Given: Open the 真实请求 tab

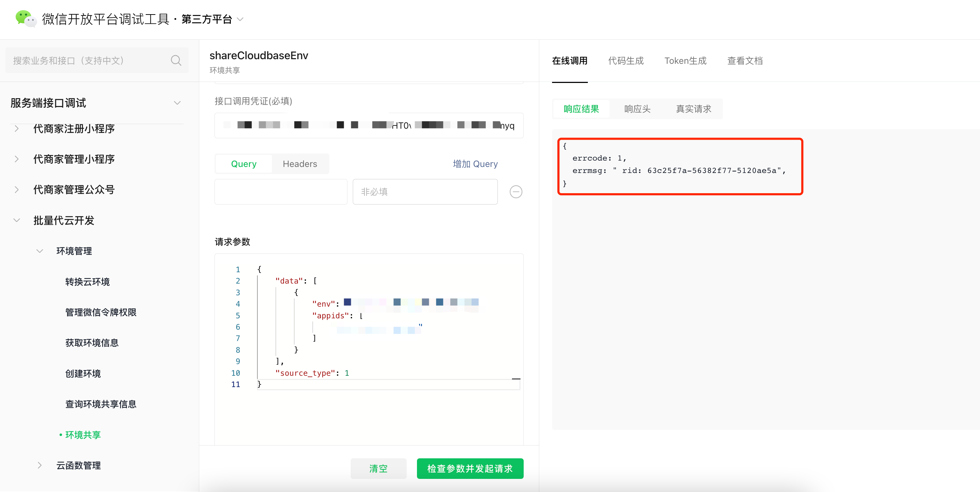Looking at the screenshot, I should 693,109.
